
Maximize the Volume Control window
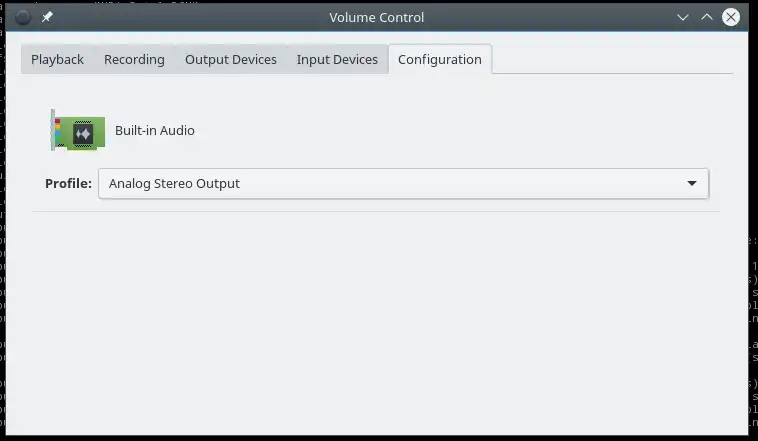tap(707, 17)
